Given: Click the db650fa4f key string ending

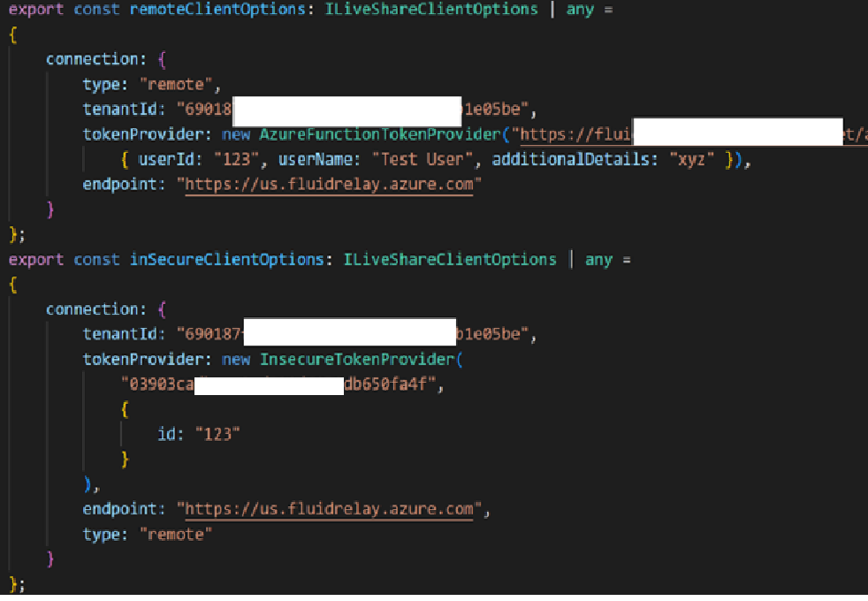Looking at the screenshot, I should tap(390, 384).
